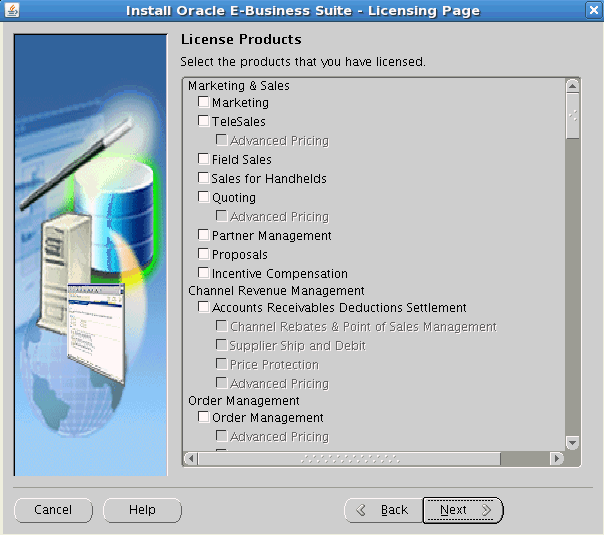Toggle the Quoting checkbox
Viewport: 604px width, 535px height.
[x=203, y=196]
